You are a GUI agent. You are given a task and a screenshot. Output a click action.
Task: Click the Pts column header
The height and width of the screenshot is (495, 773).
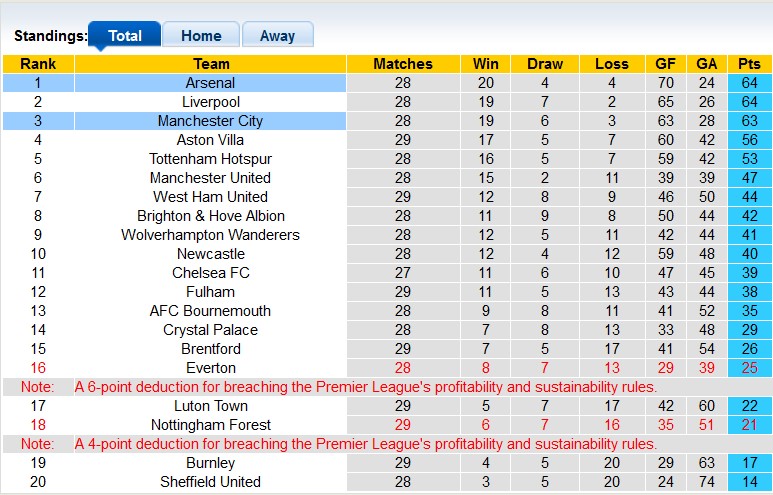coord(749,64)
